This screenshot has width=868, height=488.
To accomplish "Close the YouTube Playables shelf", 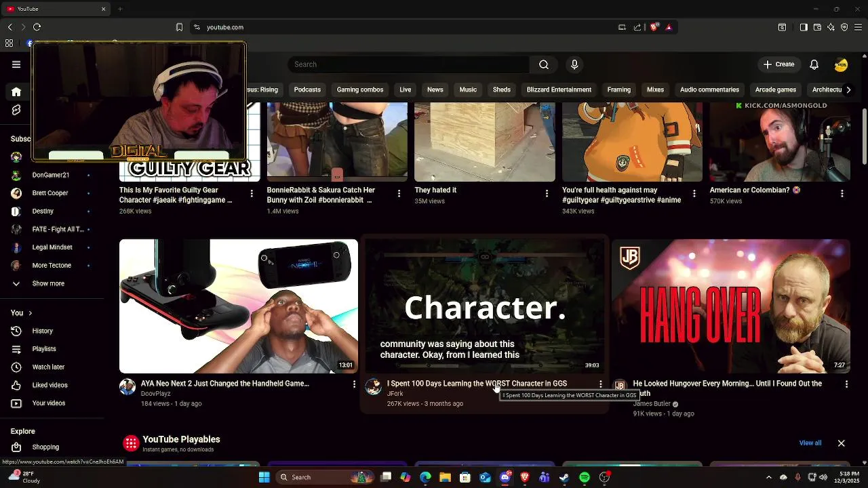I will tap(841, 443).
